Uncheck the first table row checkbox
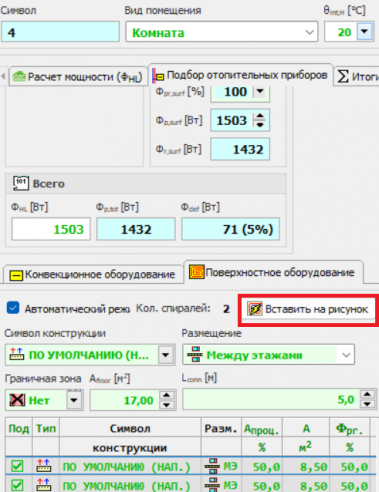Image resolution: width=379 pixels, height=492 pixels. coord(17,466)
